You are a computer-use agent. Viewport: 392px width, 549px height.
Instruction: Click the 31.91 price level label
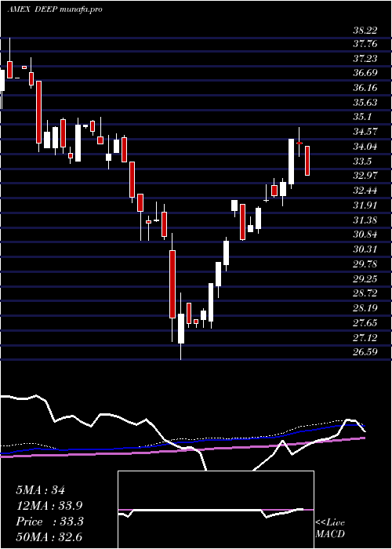tap(365, 205)
